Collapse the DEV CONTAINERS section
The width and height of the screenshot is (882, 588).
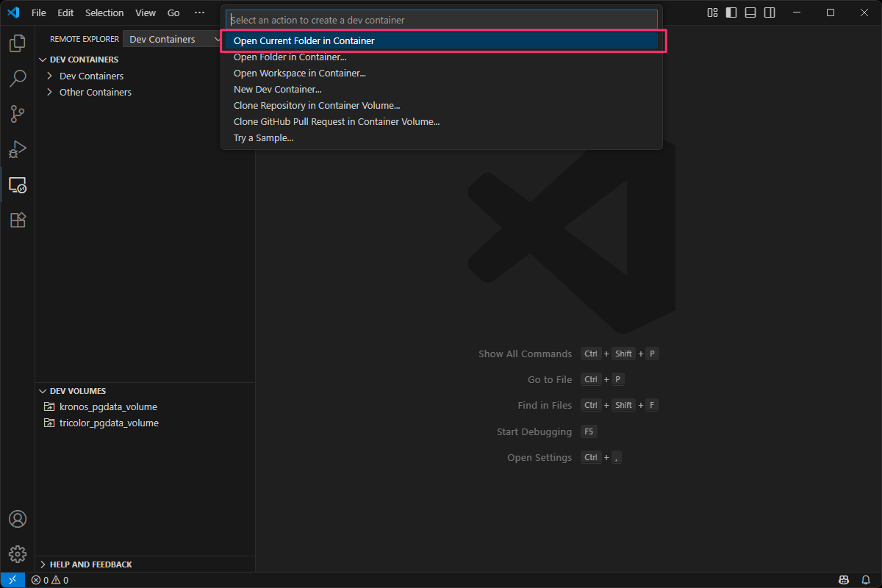(145, 60)
